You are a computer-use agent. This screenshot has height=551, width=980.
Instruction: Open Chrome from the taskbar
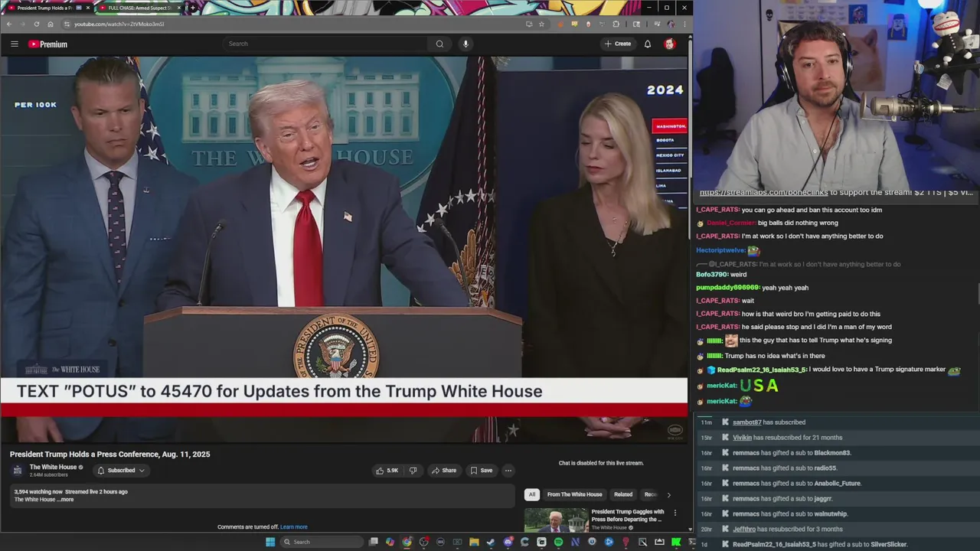click(x=407, y=542)
